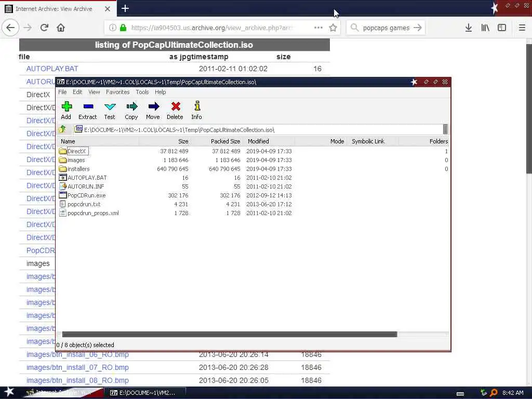Open page actions three-dot menu

point(318,28)
